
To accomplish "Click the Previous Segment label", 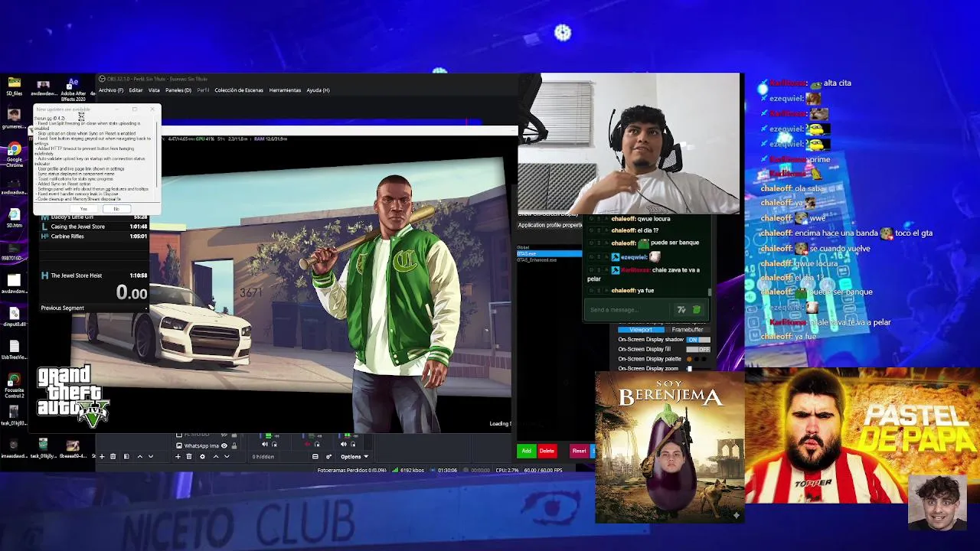I will 63,308.
